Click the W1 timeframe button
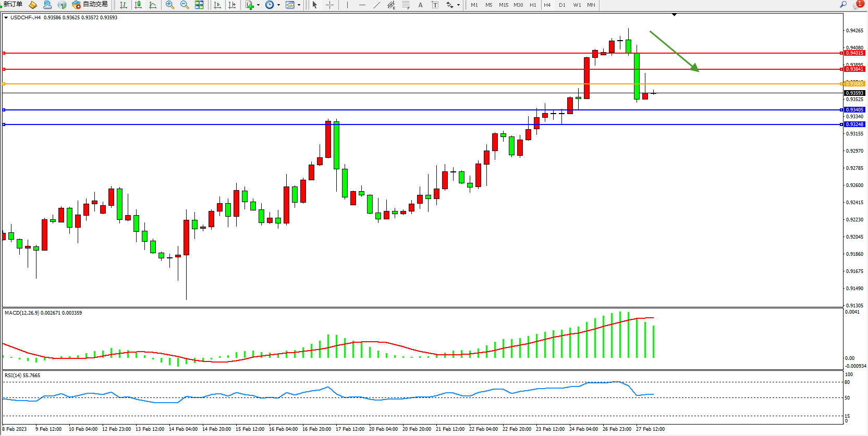Viewport: 868px width, 436px height. 577,5
